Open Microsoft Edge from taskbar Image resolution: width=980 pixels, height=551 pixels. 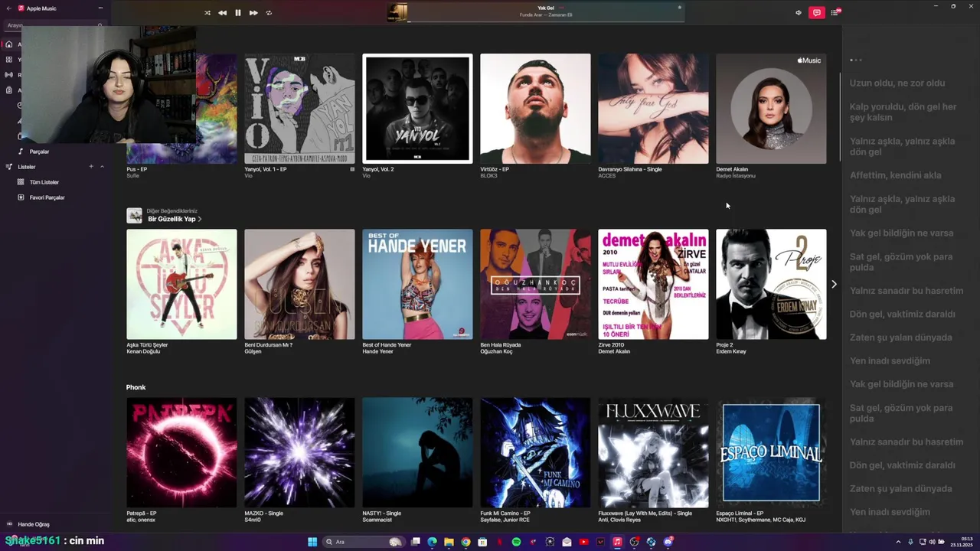click(x=432, y=542)
